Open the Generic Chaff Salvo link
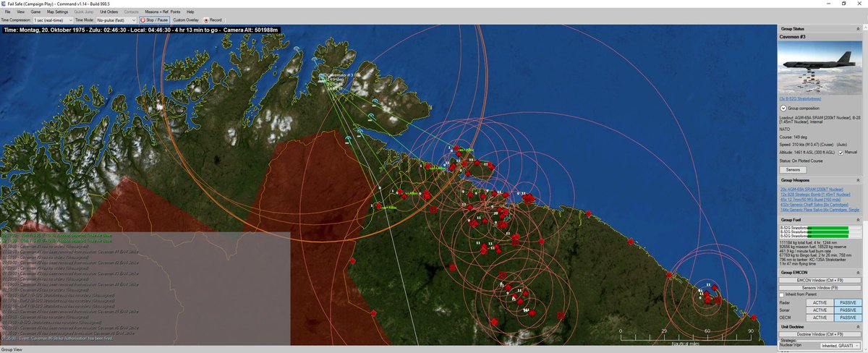This screenshot has width=868, height=353. point(813,203)
